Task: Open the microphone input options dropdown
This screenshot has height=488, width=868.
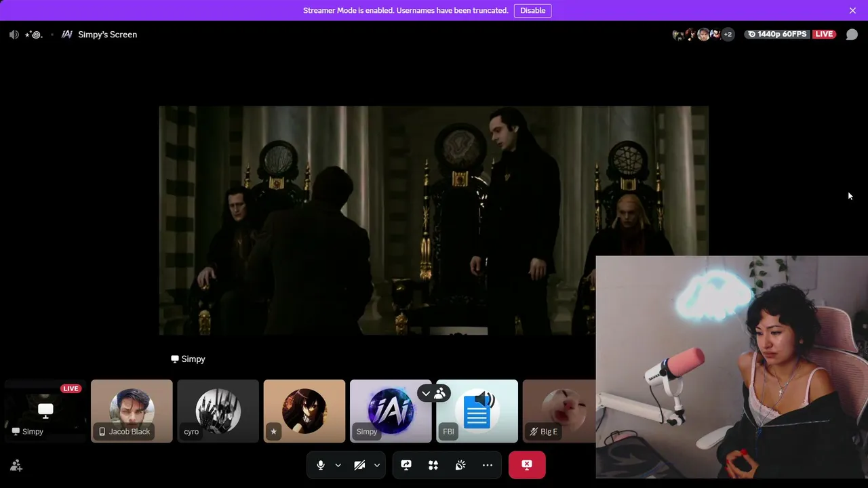Action: coord(338,465)
